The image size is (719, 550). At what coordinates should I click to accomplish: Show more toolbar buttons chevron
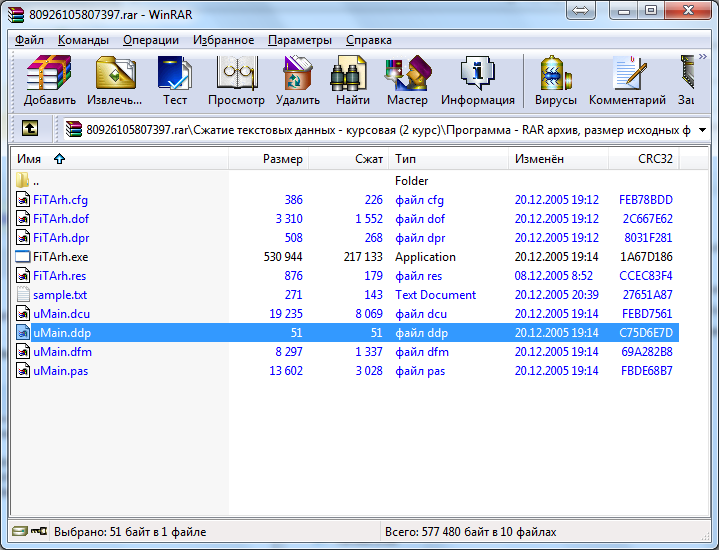click(x=702, y=56)
